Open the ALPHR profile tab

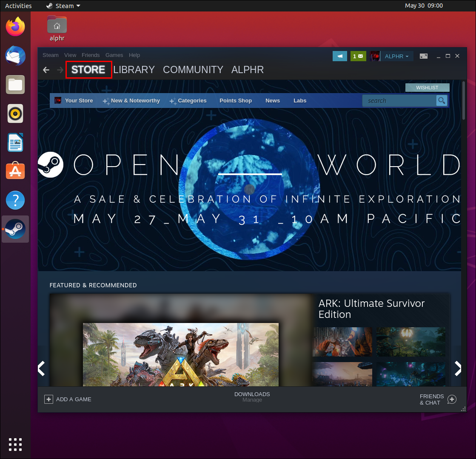[x=248, y=70]
